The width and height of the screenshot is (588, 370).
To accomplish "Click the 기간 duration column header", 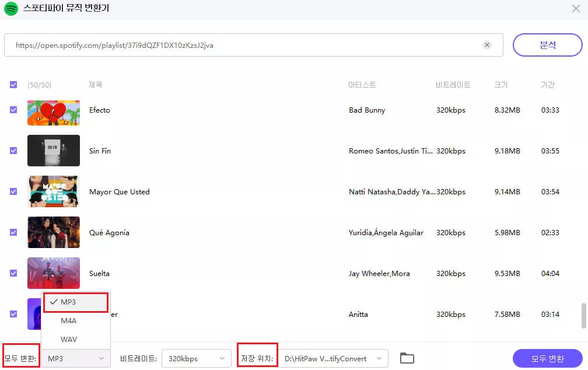I will point(548,85).
